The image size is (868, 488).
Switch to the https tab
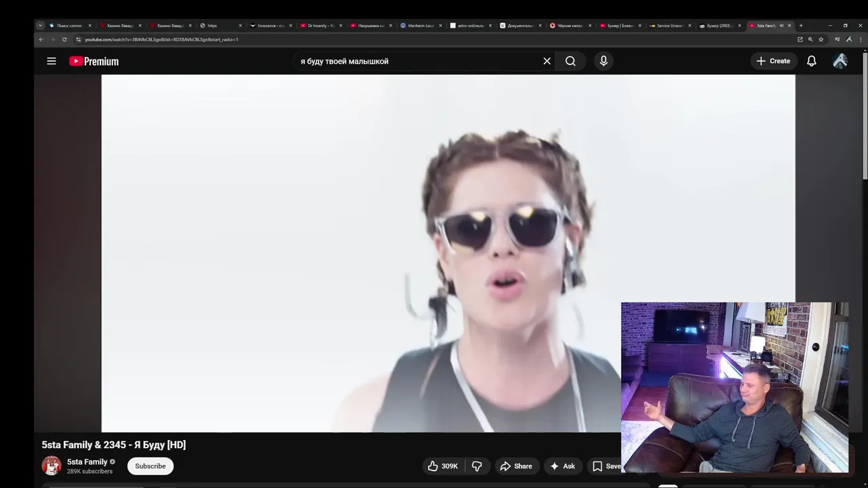(x=220, y=26)
